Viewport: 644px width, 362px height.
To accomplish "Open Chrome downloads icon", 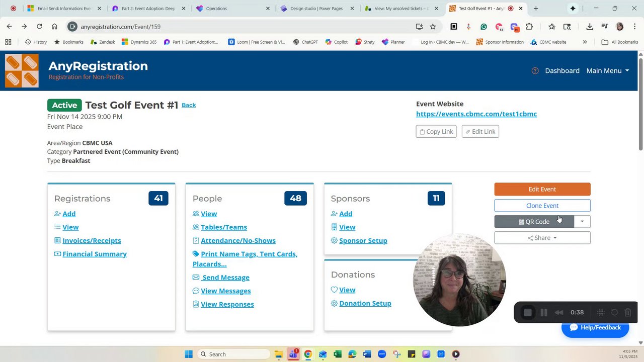I will [590, 27].
